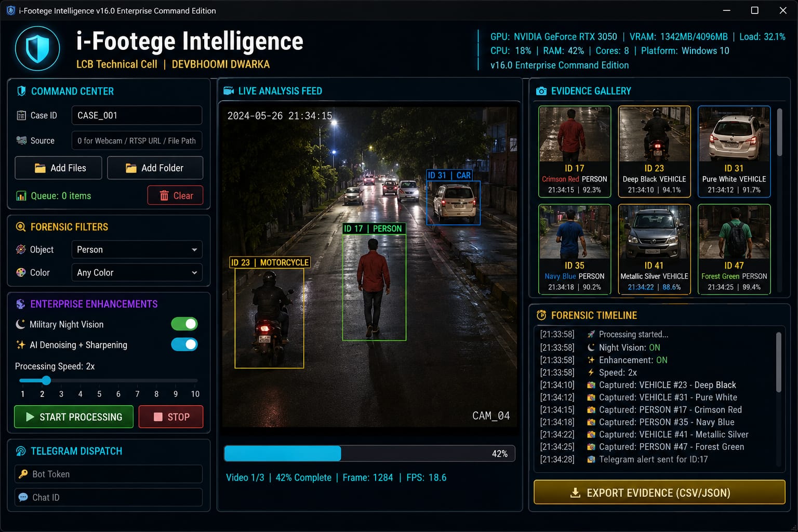Click the Forensic Filters magnifier icon

pos(21,227)
